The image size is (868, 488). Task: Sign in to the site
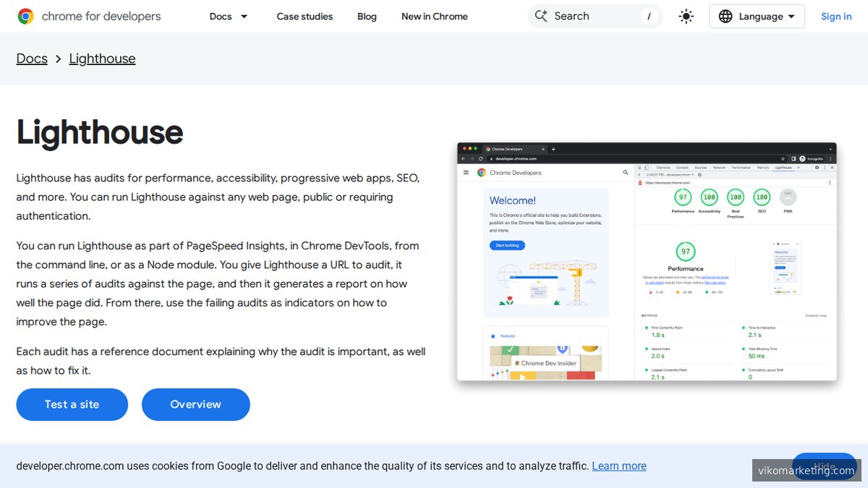point(835,16)
